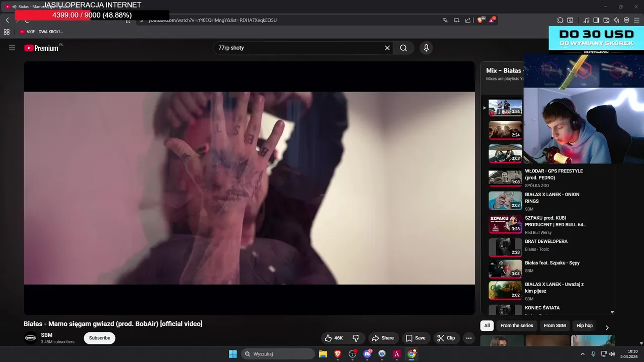
Task: Open the Discord taskbar icon
Action: click(367, 354)
